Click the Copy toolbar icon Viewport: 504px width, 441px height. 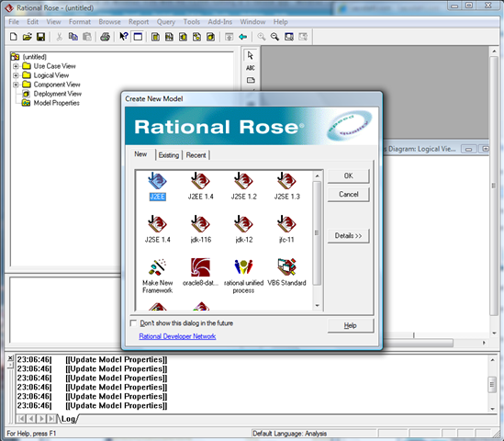click(x=73, y=37)
